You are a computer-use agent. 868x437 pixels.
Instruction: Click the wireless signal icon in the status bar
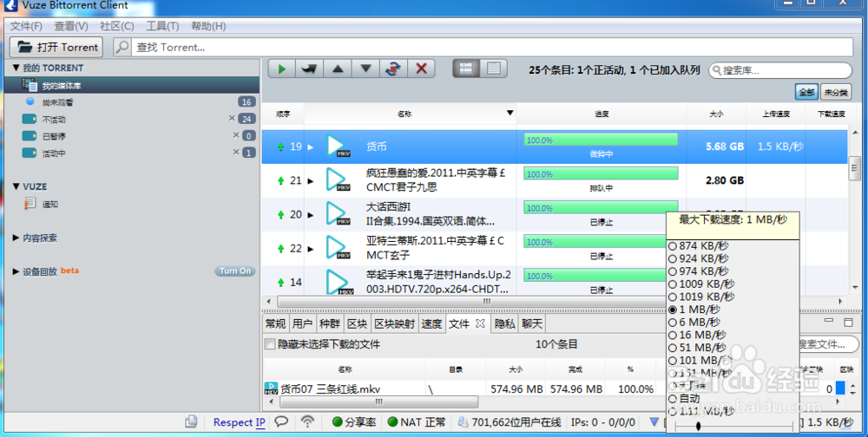[x=308, y=421]
